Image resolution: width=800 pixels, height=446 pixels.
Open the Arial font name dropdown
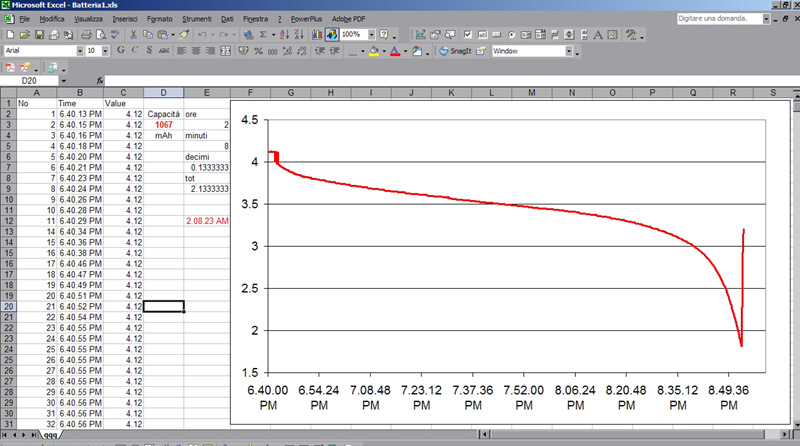[80, 51]
